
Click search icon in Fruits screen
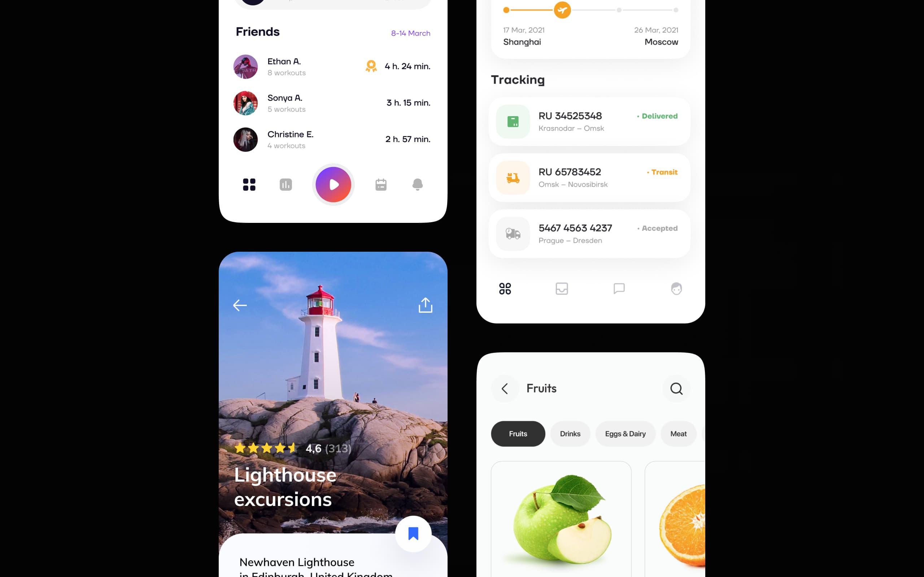676,388
